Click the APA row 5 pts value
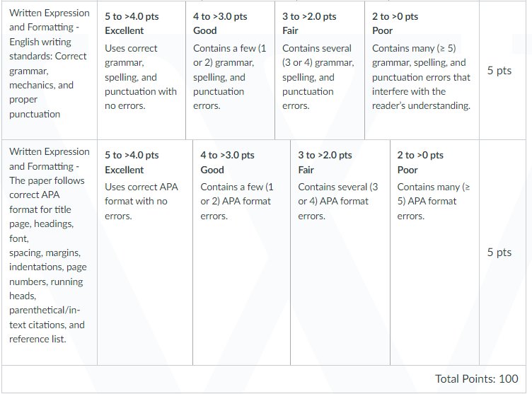 tap(499, 252)
